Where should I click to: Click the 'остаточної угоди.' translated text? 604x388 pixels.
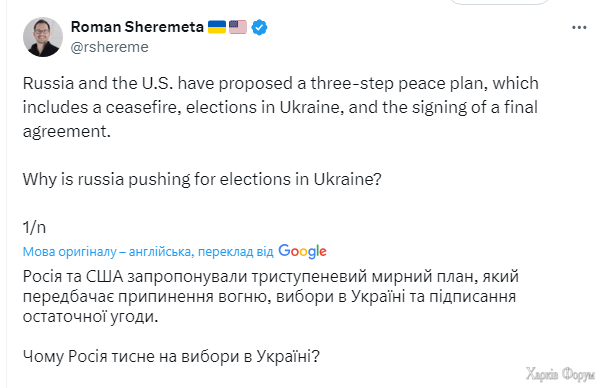(91, 317)
